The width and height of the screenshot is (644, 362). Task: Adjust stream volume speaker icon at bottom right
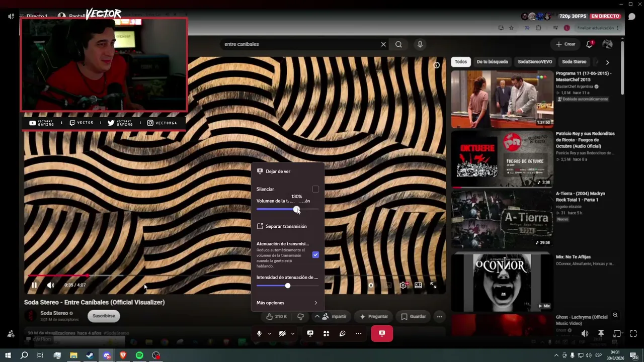(585, 333)
